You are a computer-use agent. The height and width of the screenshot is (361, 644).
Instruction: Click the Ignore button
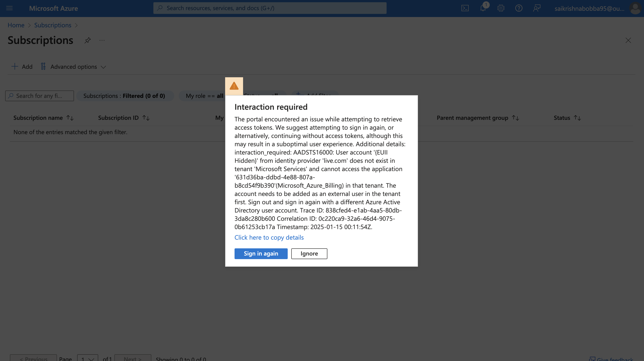(x=309, y=254)
